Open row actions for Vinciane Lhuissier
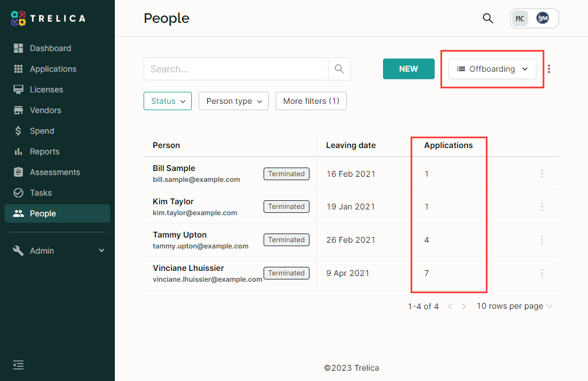 541,273
